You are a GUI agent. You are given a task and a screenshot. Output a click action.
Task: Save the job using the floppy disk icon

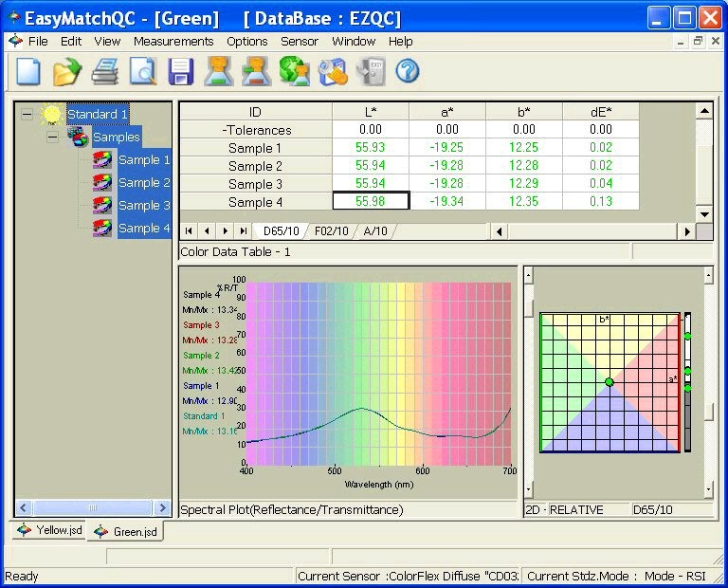point(180,71)
